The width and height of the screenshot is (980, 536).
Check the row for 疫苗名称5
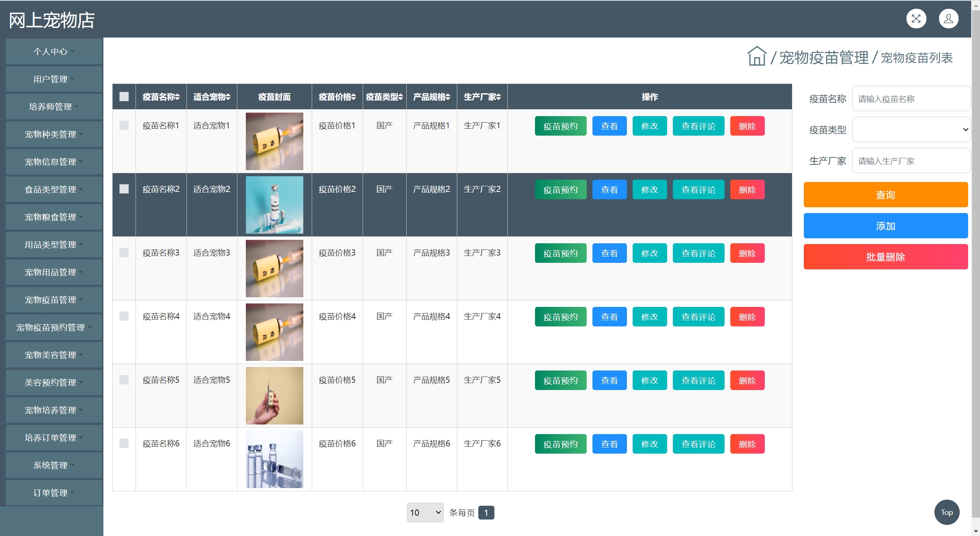point(124,380)
